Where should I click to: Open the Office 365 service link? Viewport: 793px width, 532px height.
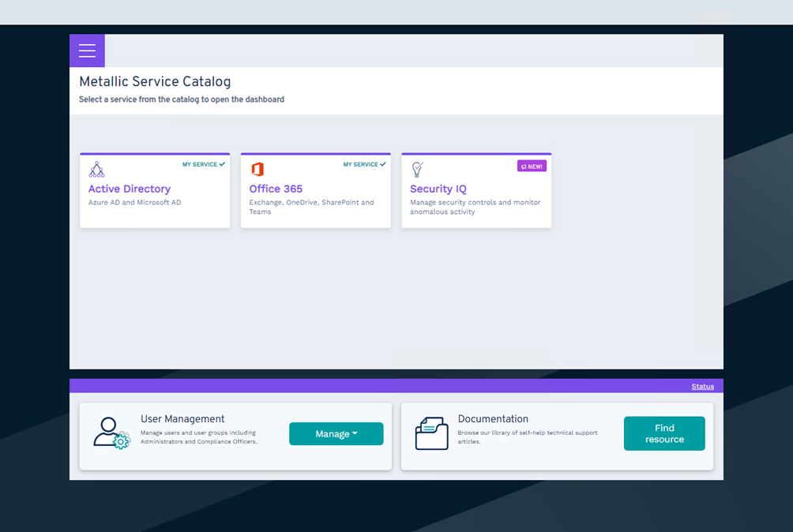(x=276, y=189)
